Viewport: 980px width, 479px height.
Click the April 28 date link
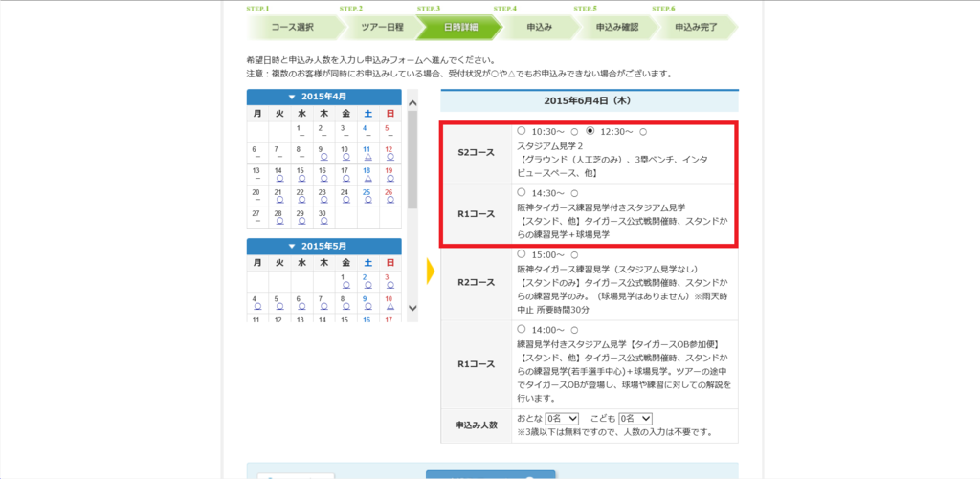pos(278,211)
